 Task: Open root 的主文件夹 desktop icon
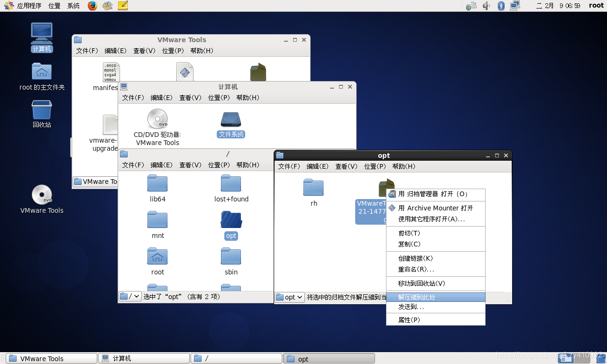tap(42, 76)
